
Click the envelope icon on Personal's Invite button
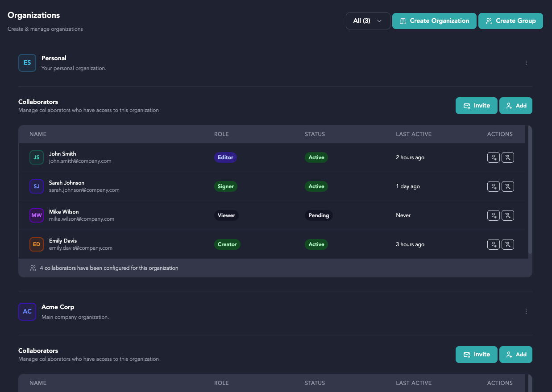click(467, 105)
